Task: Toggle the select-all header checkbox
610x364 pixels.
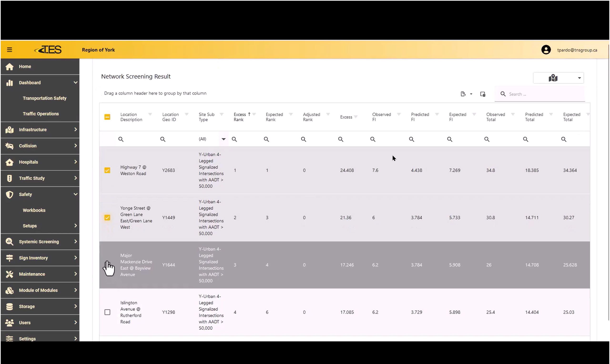Action: tap(107, 117)
